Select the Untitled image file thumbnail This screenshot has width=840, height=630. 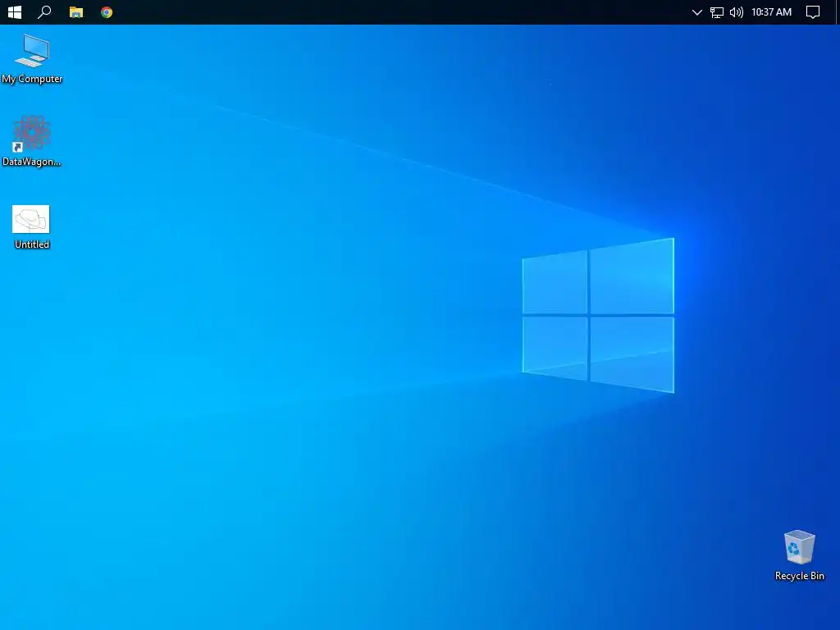pos(31,219)
